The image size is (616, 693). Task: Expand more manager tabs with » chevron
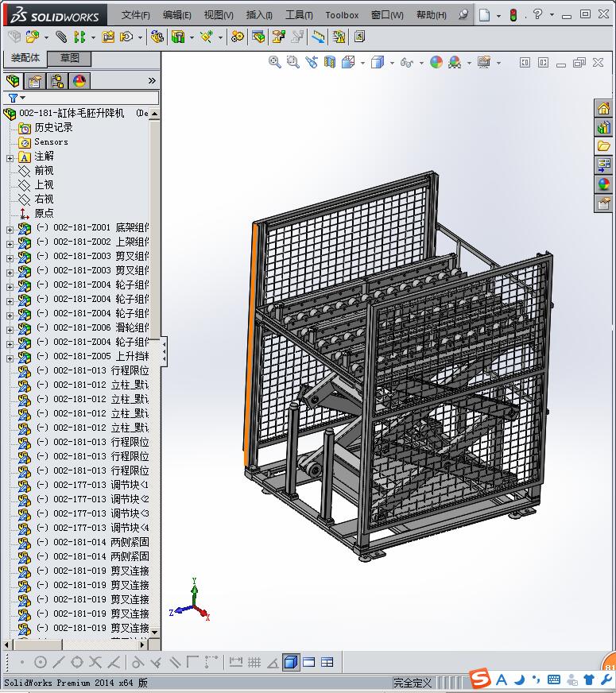tap(152, 81)
